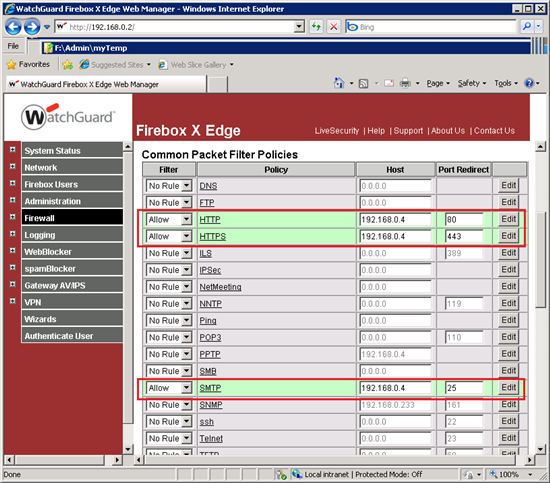Viewport: 550px width, 483px height.
Task: Click the Support header link
Action: pyautogui.click(x=408, y=131)
